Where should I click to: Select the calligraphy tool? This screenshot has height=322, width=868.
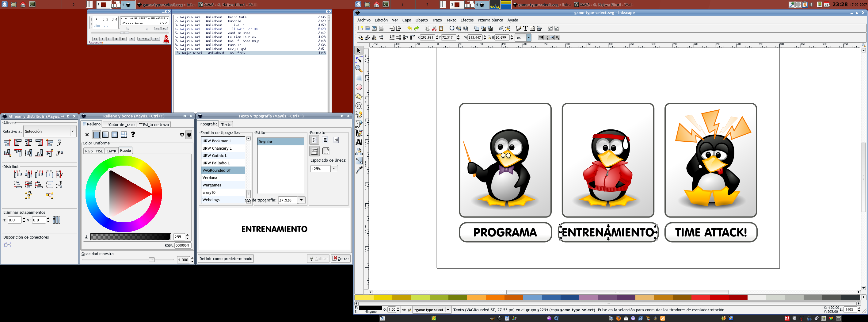point(359,133)
